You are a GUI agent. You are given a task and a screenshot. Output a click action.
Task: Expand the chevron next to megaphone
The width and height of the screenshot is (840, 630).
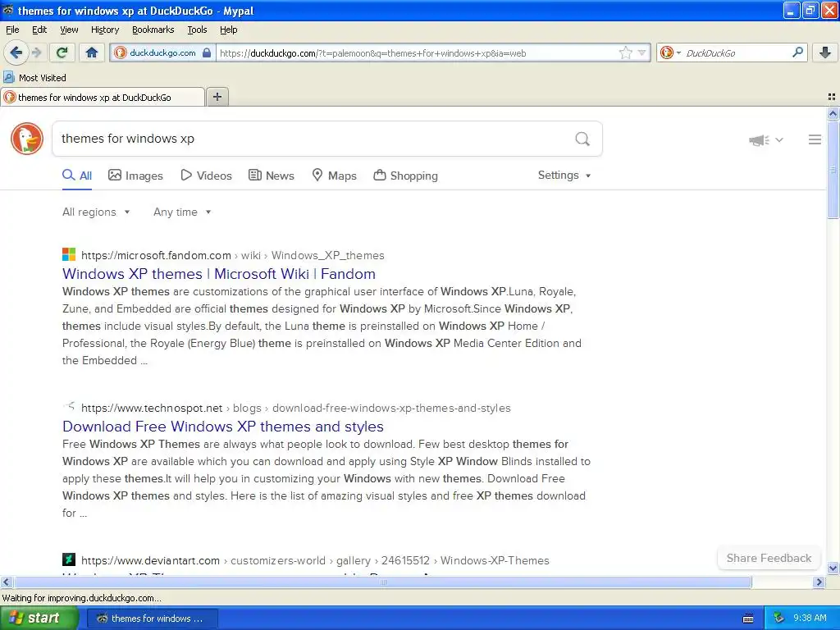779,139
